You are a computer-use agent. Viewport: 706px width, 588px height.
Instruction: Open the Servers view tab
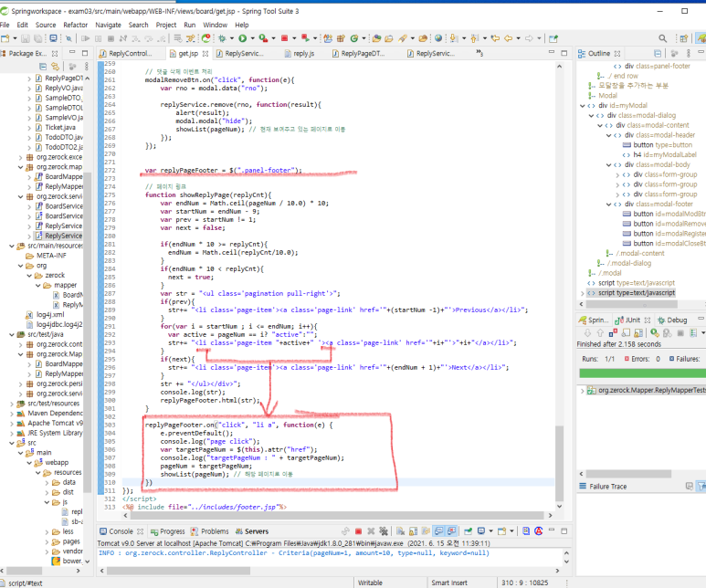(252, 531)
